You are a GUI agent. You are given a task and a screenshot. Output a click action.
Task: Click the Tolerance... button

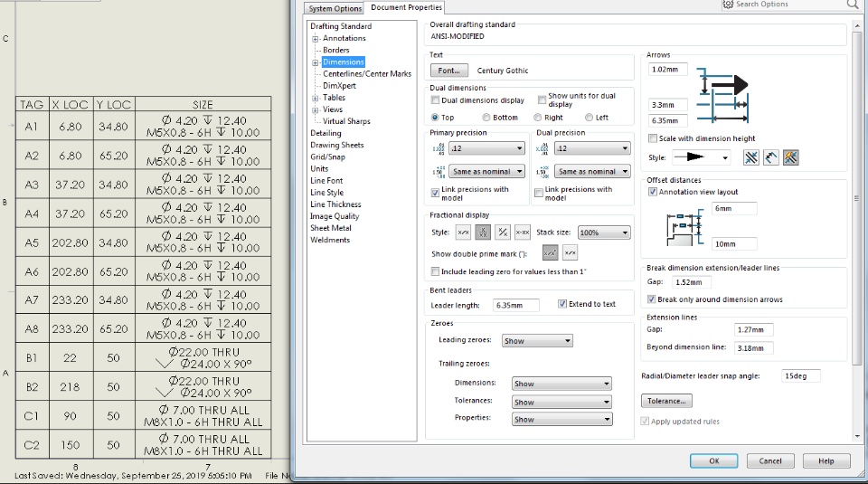coord(666,401)
